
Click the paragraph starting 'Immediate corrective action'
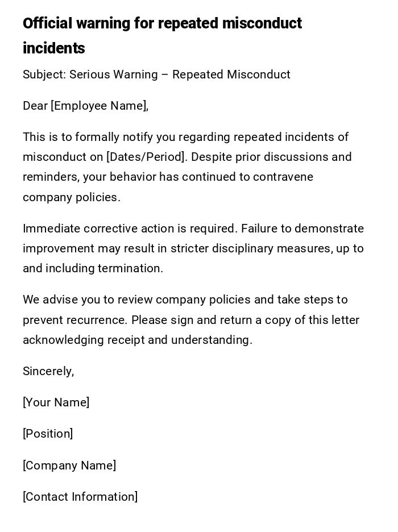coord(193,248)
